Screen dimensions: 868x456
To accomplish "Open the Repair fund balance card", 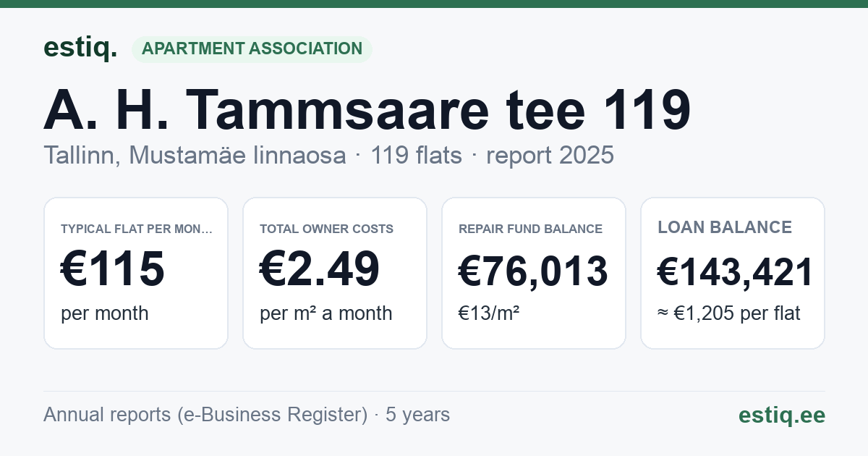I will 534,273.
